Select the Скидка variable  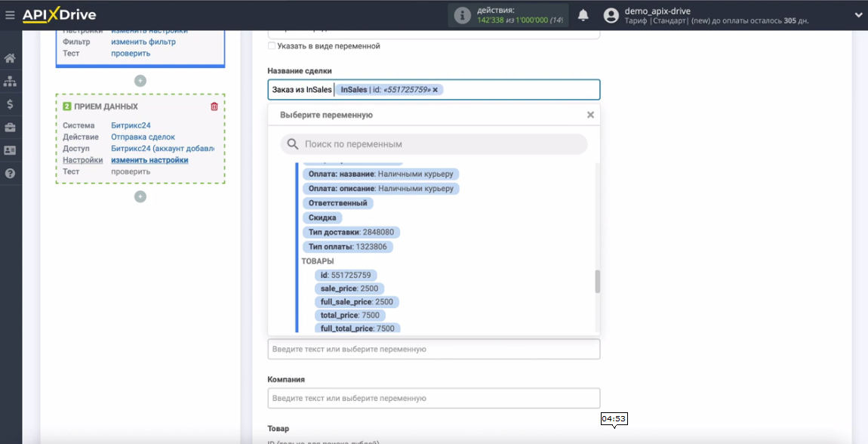322,217
